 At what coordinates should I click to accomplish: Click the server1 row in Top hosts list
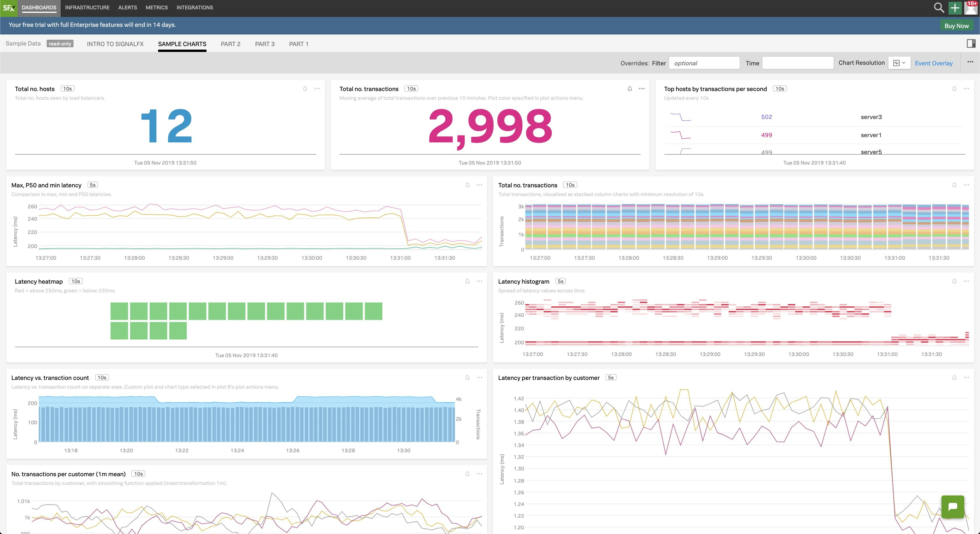(815, 135)
